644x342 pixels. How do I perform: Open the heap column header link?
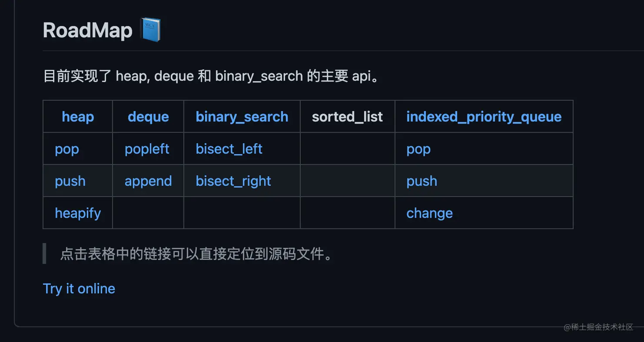(78, 117)
